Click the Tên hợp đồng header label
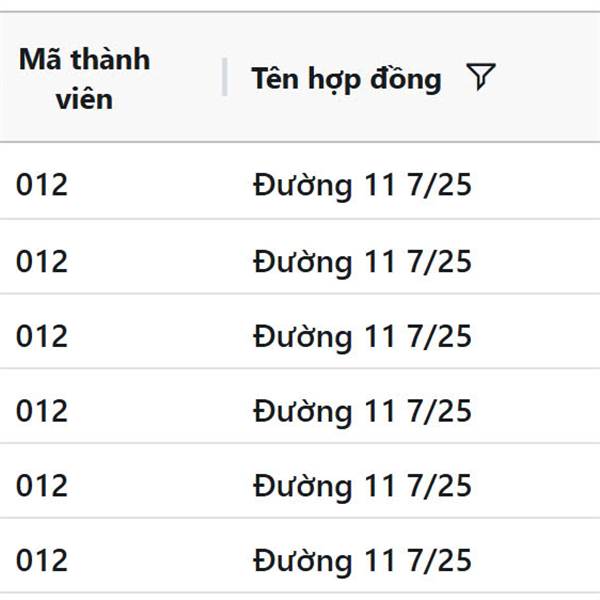This screenshot has height=600, width=600. coord(346,78)
